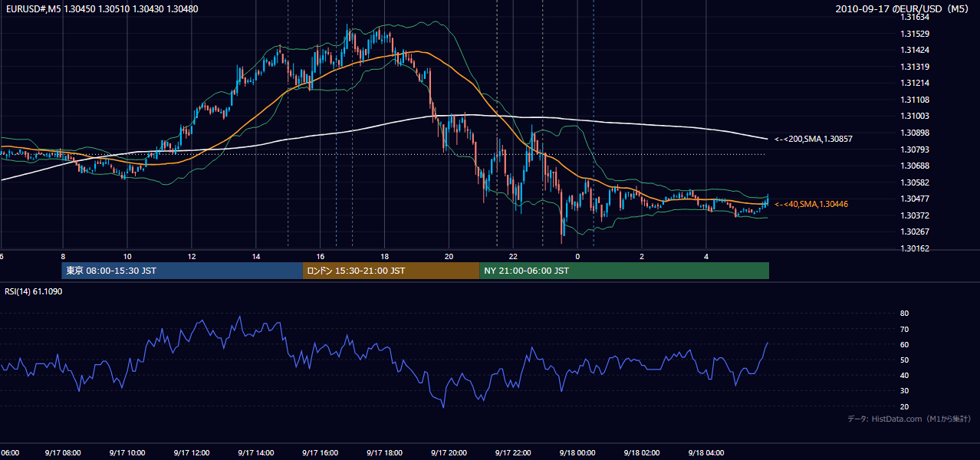The height and width of the screenshot is (460, 980).
Task: Click the 9/17 22:00 date axis label
Action: (512, 452)
